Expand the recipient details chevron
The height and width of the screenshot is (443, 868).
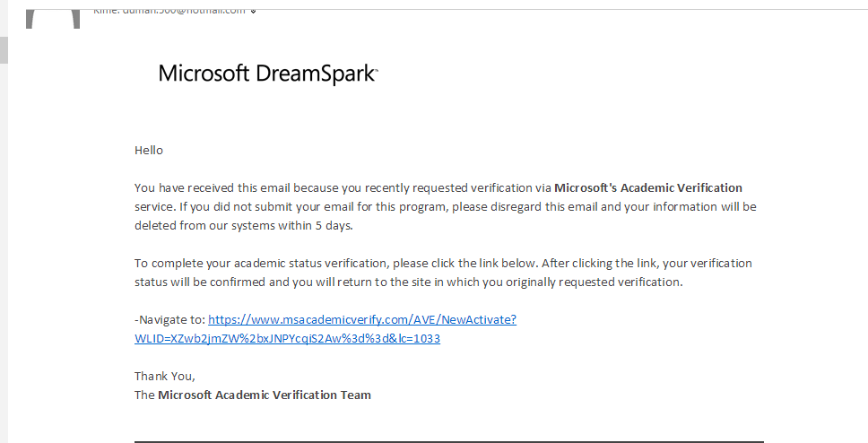(x=254, y=11)
